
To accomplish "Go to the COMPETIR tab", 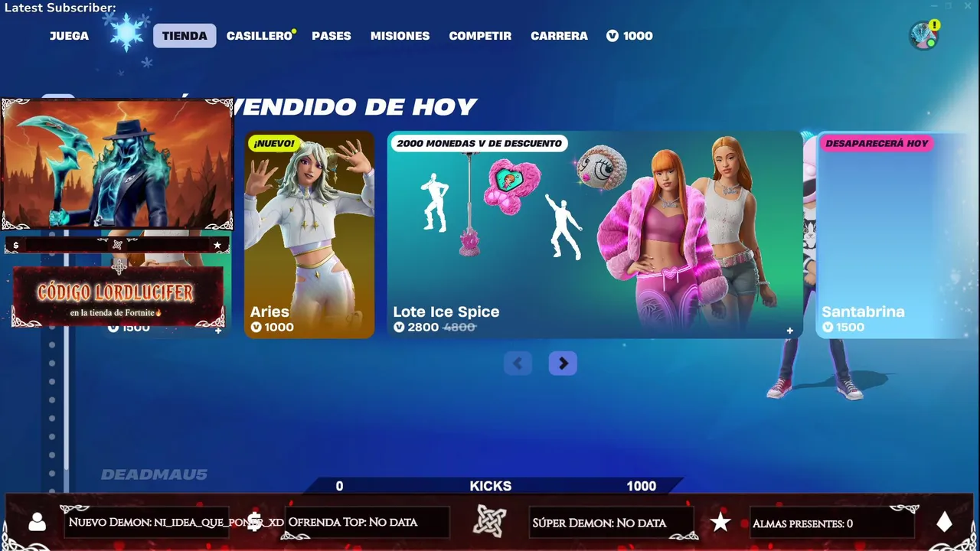I will 480,36.
